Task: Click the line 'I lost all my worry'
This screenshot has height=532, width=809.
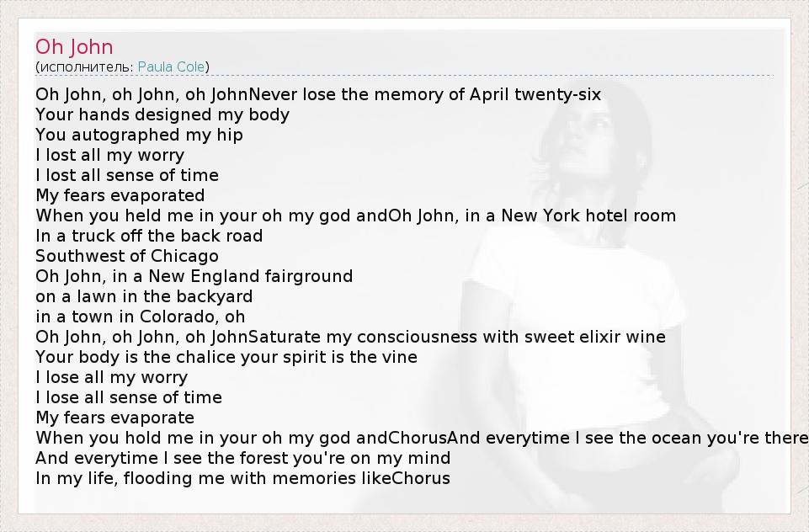Action: pos(109,155)
